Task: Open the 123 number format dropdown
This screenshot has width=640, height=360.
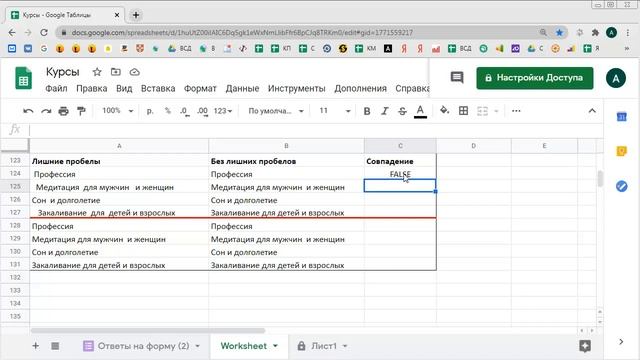Action: pyautogui.click(x=223, y=111)
